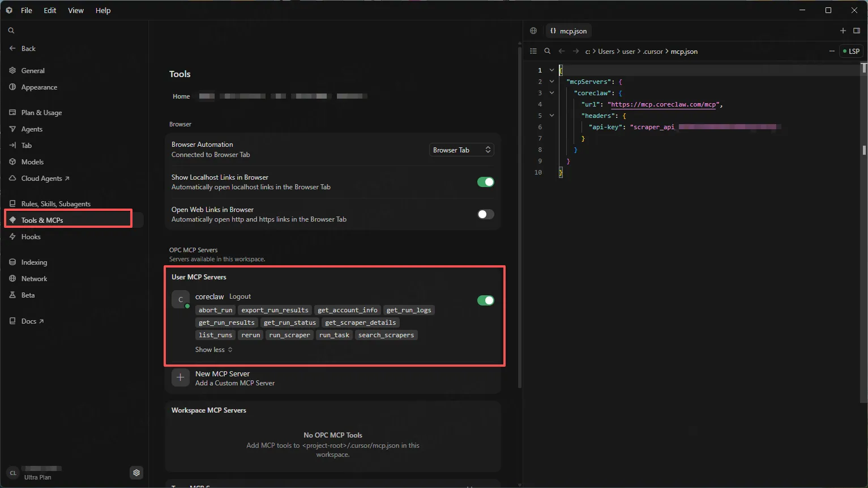Click the plus icon to add new tab
Screen dimensions: 868x488
[843, 31]
